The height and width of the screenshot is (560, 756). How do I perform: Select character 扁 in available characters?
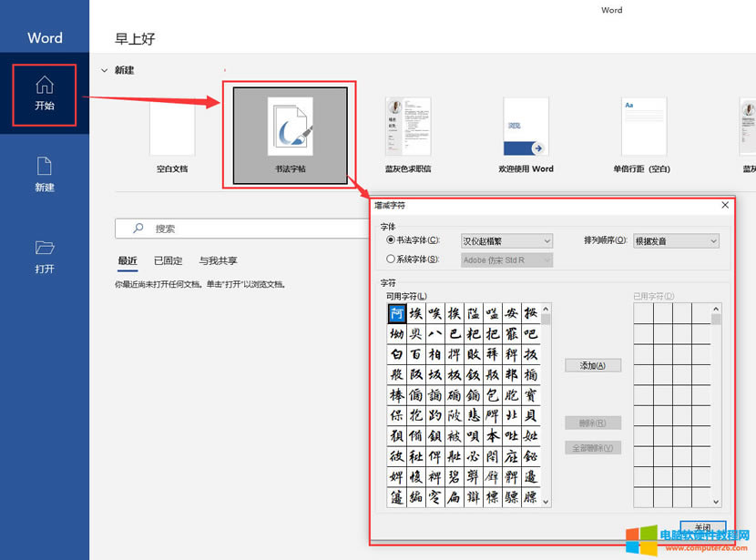point(454,497)
